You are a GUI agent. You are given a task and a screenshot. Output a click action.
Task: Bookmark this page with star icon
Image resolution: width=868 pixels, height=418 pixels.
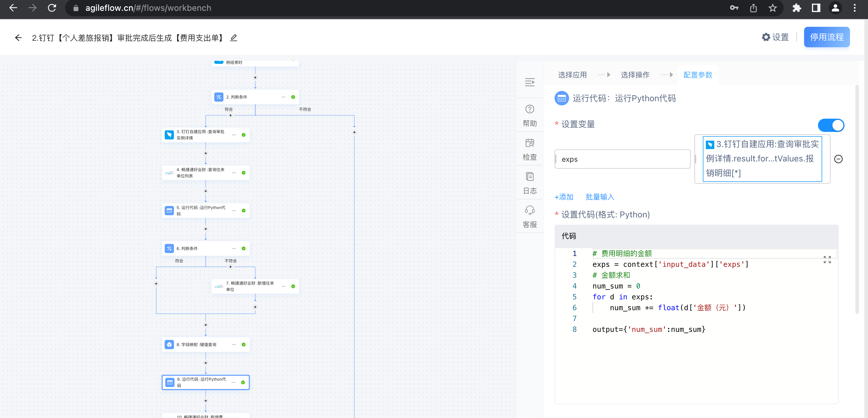pyautogui.click(x=773, y=8)
